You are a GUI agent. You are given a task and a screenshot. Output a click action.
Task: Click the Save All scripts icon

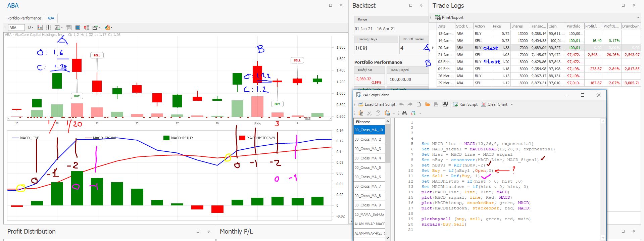click(x=445, y=104)
